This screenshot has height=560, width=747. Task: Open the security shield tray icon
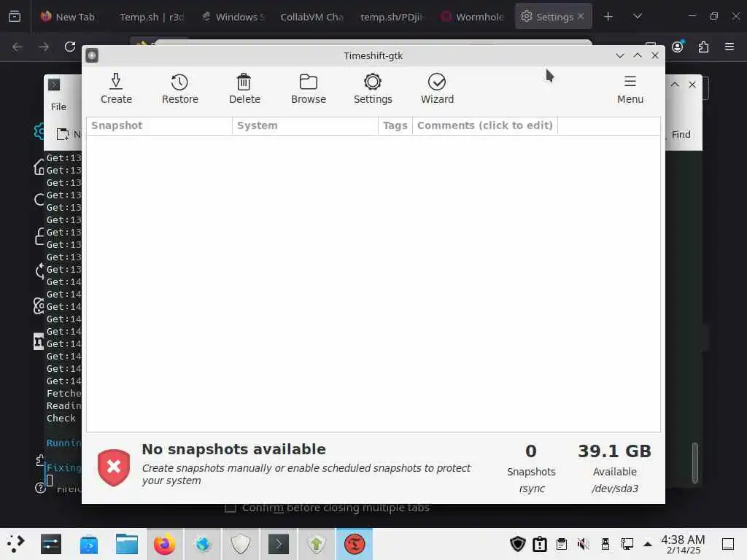pyautogui.click(x=517, y=544)
